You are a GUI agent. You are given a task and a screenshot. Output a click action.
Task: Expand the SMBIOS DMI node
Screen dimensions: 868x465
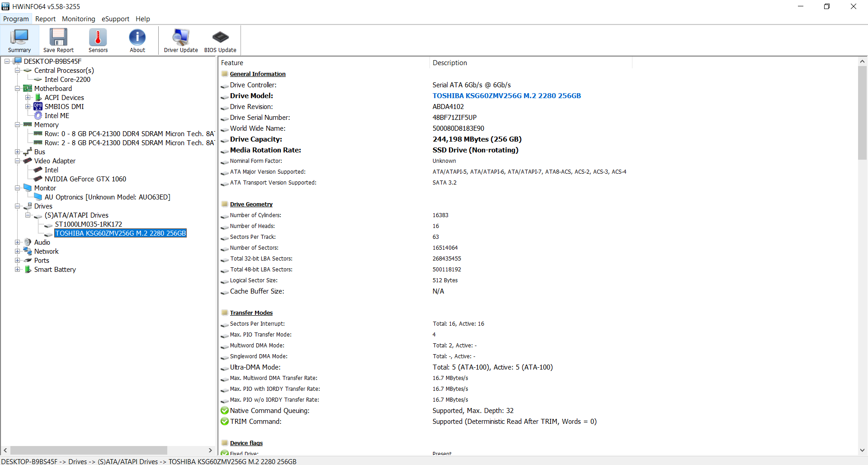28,106
